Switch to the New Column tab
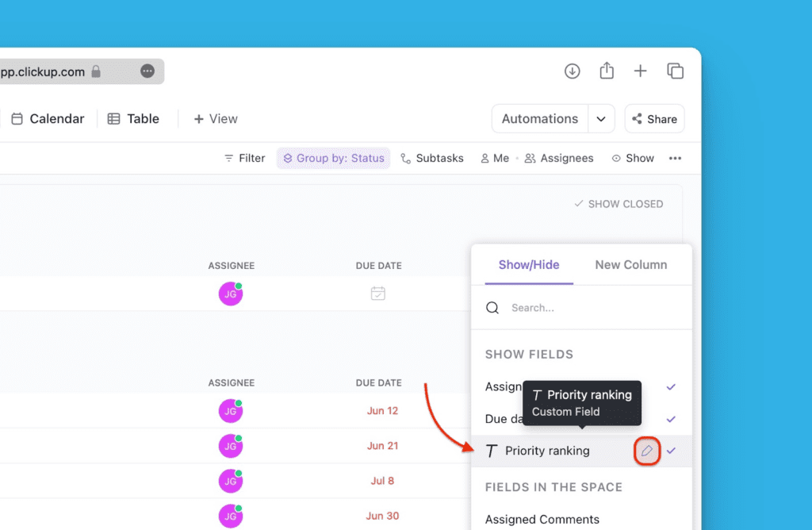The height and width of the screenshot is (530, 812). pyautogui.click(x=630, y=265)
